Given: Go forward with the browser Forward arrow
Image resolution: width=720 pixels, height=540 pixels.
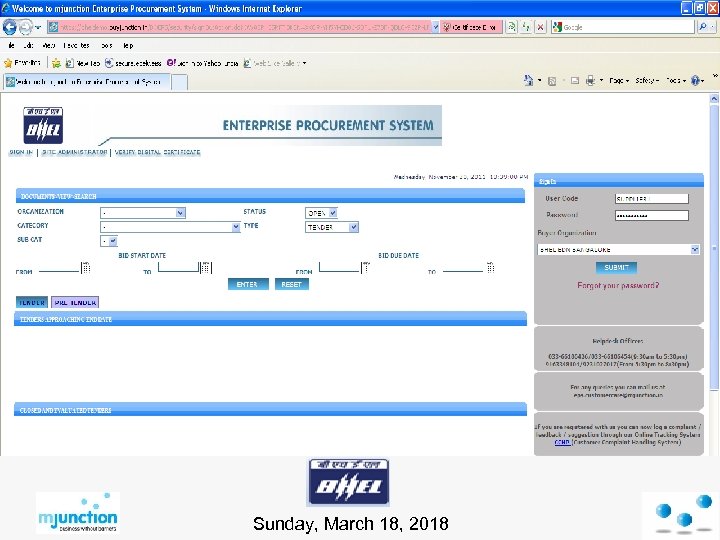Looking at the screenshot, I should coord(25,27).
